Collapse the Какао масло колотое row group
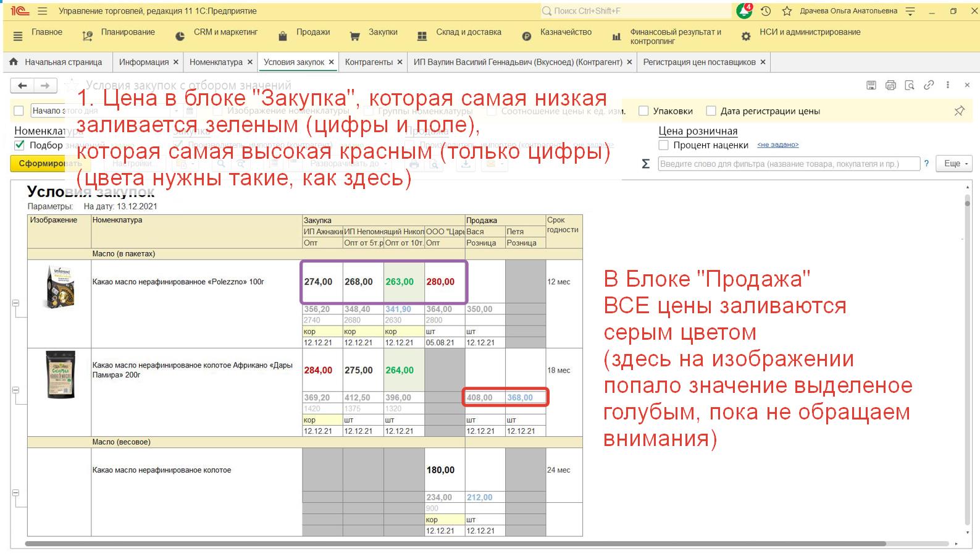 tap(16, 493)
